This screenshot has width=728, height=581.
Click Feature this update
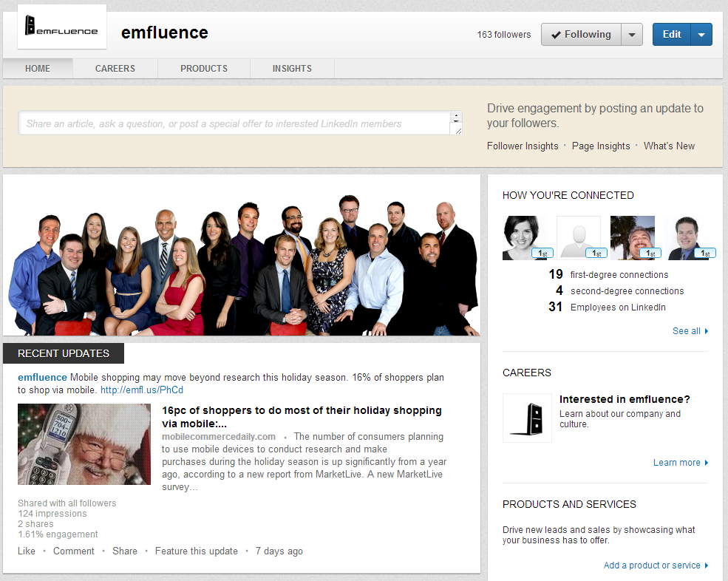pos(197,551)
